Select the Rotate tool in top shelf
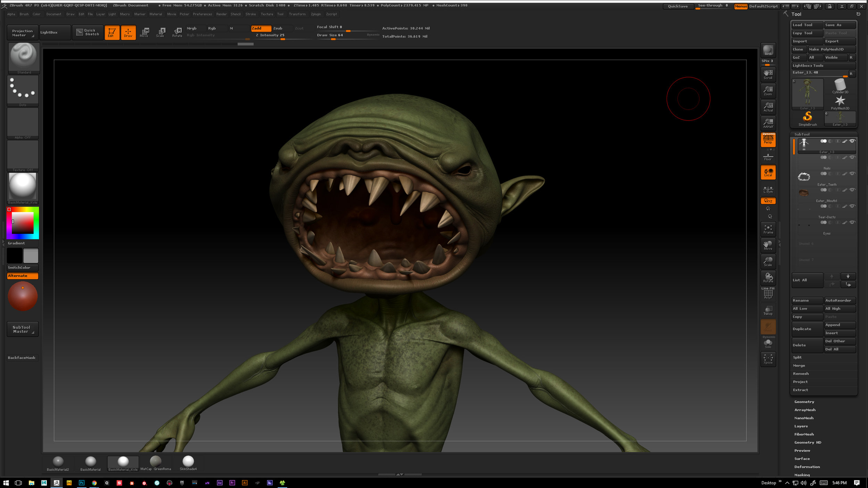This screenshot has width=868, height=488. (x=177, y=32)
